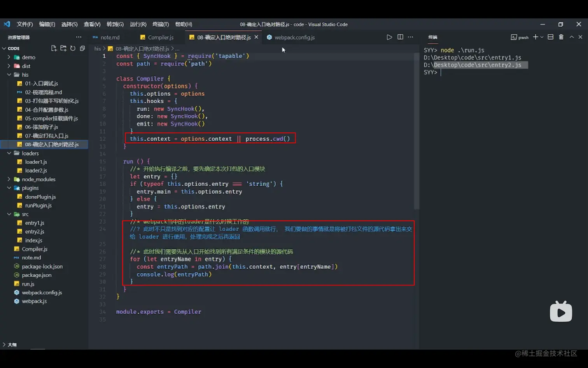Select the 终端 panel tab

point(433,37)
